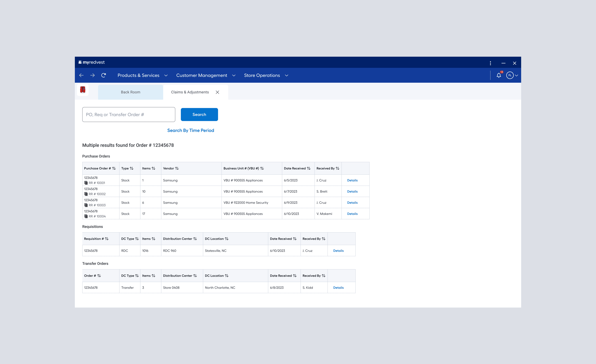This screenshot has width=596, height=364.
Task: Open the three-dot window options menu
Action: [x=490, y=63]
